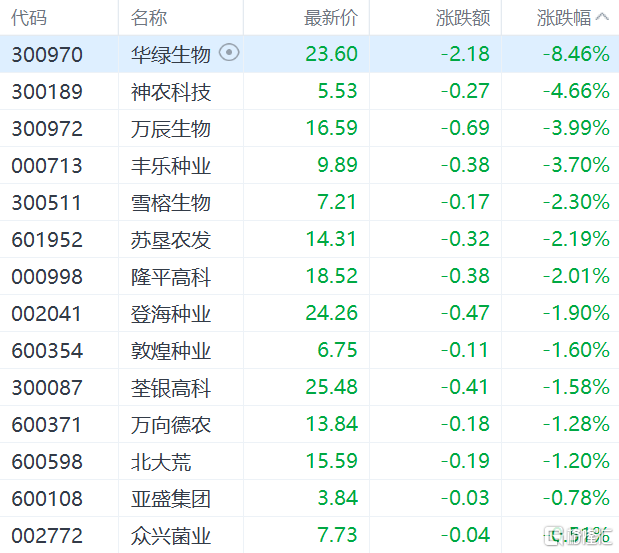Click the 代码 column header
The image size is (619, 553).
[x=29, y=18]
